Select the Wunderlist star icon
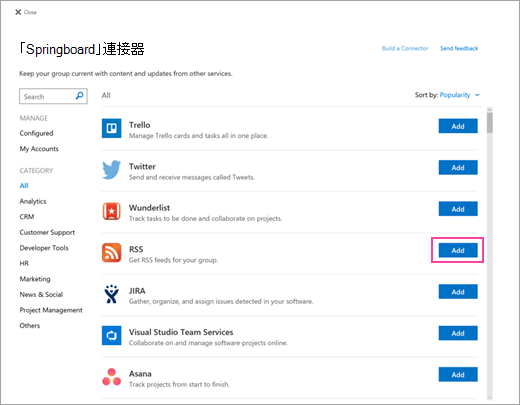 [111, 211]
